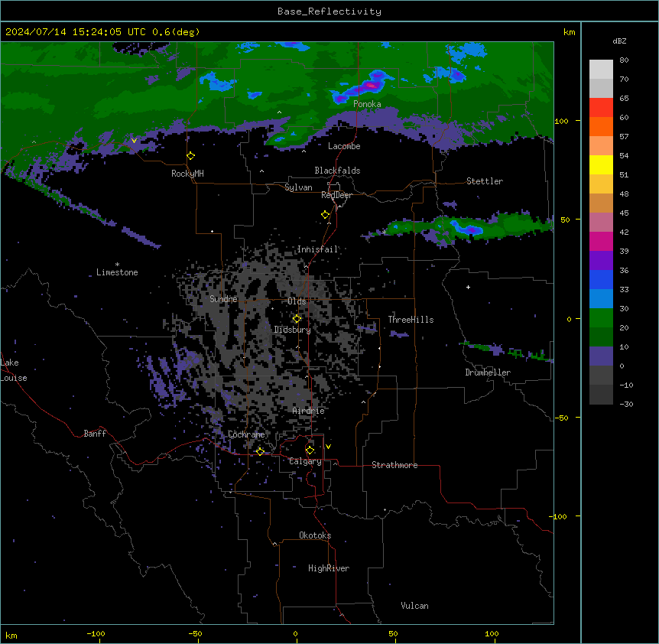
Task: Click the km unit label at top right
Action: pos(569,32)
